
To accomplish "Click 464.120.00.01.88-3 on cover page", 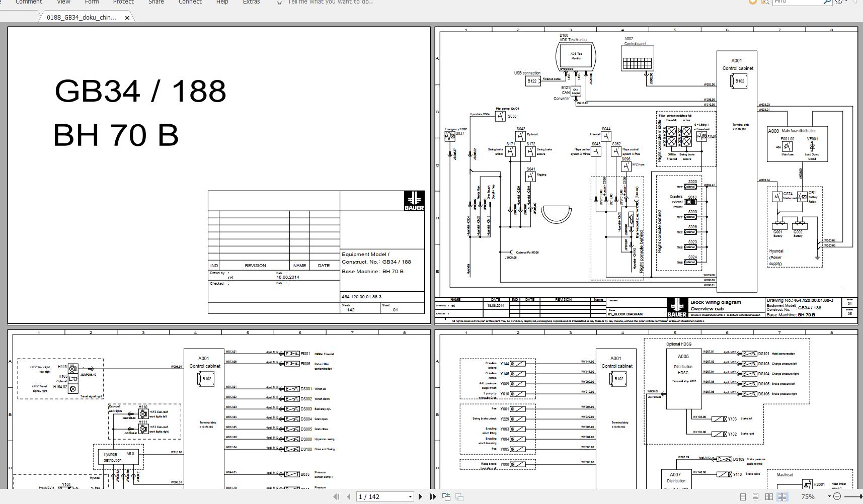I will (x=361, y=297).
